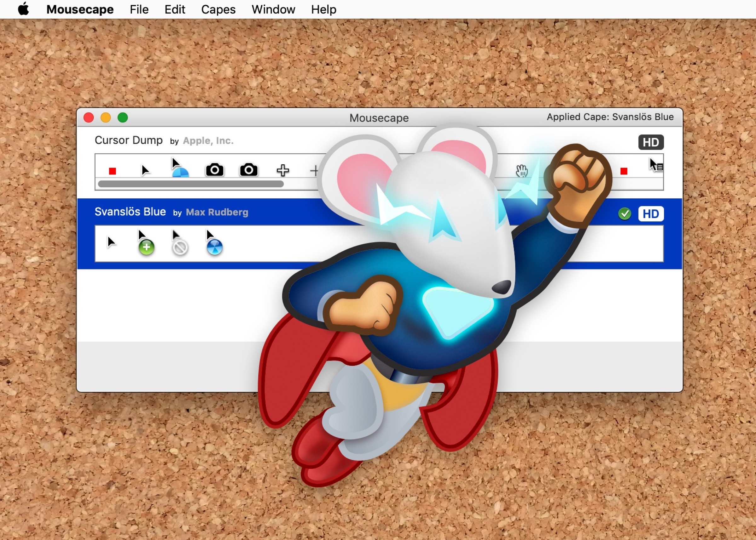Select the plain black arrow cursor in Cursor Dump
This screenshot has width=756, height=540.
click(x=146, y=170)
